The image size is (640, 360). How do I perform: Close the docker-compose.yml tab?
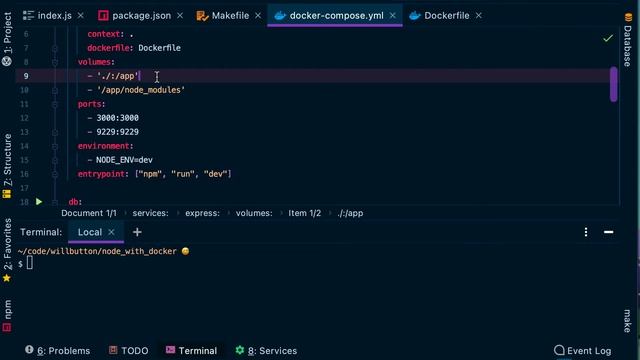click(x=393, y=16)
